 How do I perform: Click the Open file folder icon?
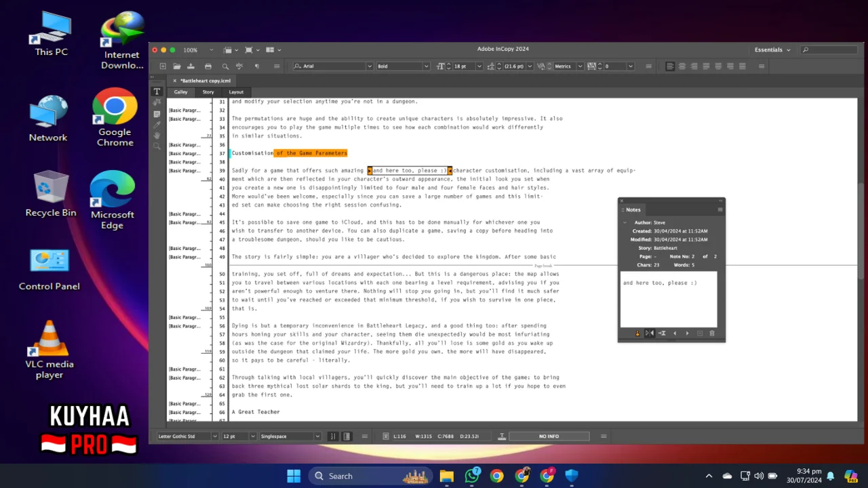point(176,66)
